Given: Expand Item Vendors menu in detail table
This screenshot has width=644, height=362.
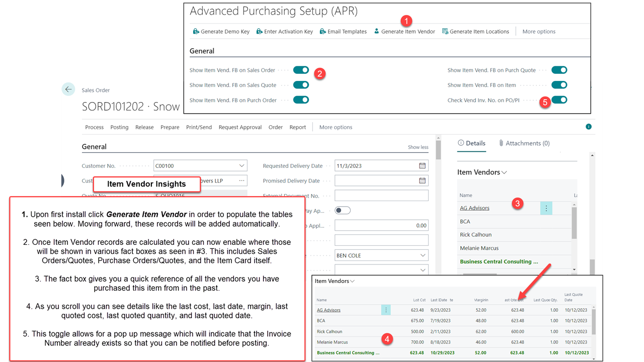Looking at the screenshot, I should 353,281.
